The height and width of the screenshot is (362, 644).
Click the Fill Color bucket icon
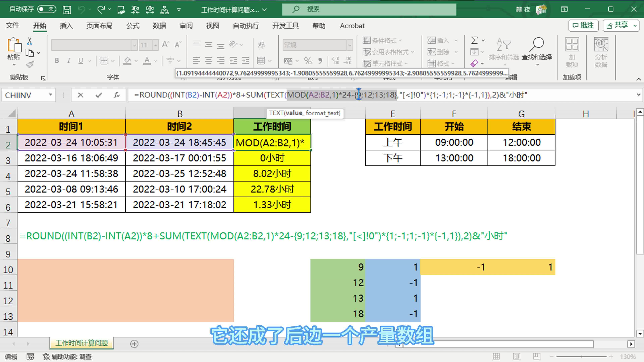pyautogui.click(x=127, y=61)
